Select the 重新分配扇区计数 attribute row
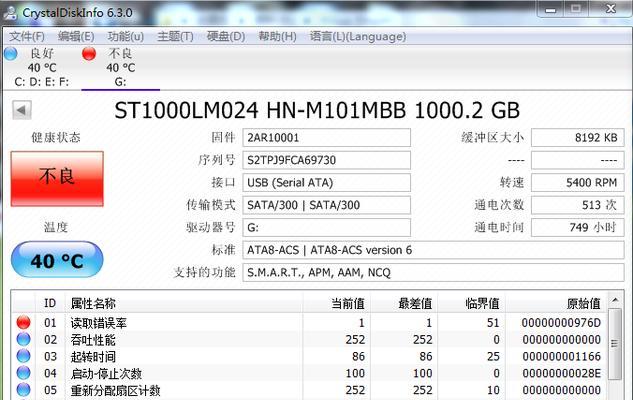The image size is (633, 400). pos(309,390)
